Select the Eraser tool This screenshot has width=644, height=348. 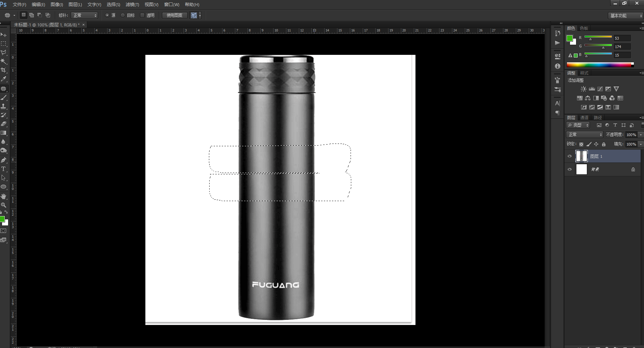coord(4,124)
